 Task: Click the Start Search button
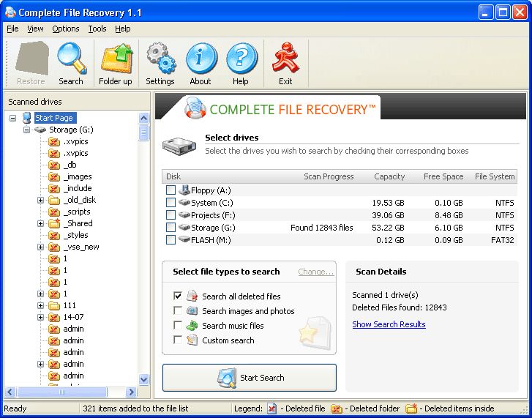[250, 378]
